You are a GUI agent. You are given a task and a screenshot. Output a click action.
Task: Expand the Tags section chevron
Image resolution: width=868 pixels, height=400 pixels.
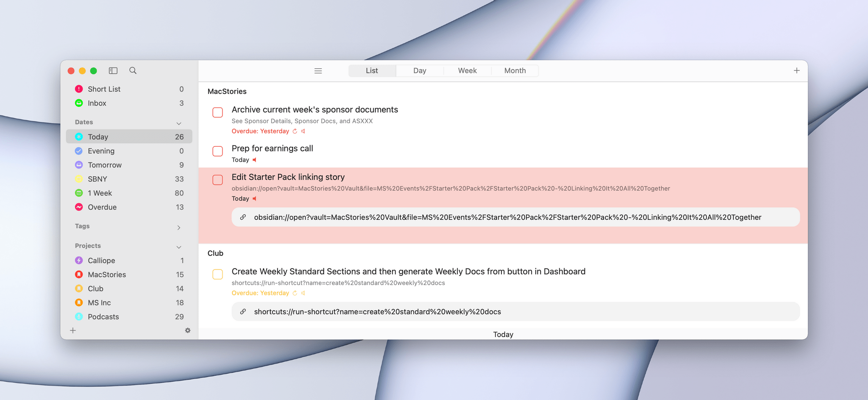(x=179, y=228)
